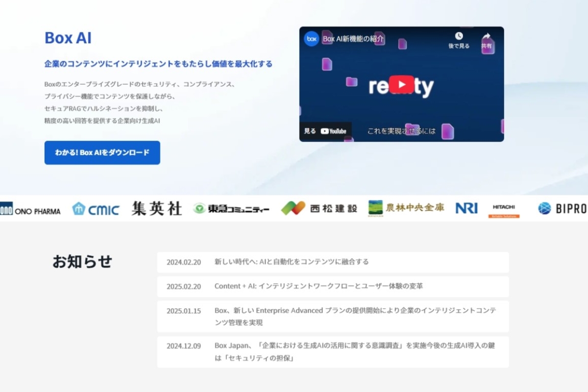Screen dimensions: 588x392
Task: Click the 東急コミュニティー logo
Action: tap(231, 209)
